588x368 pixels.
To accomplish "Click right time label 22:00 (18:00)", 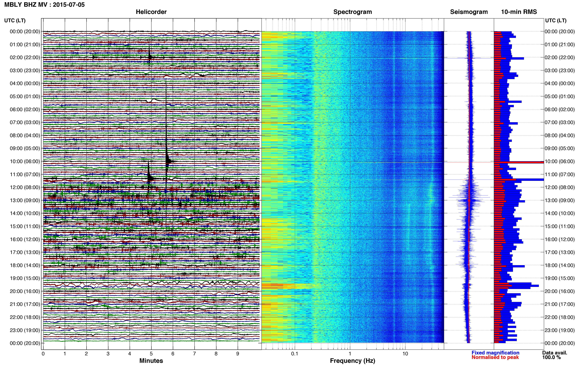I will click(x=560, y=317).
